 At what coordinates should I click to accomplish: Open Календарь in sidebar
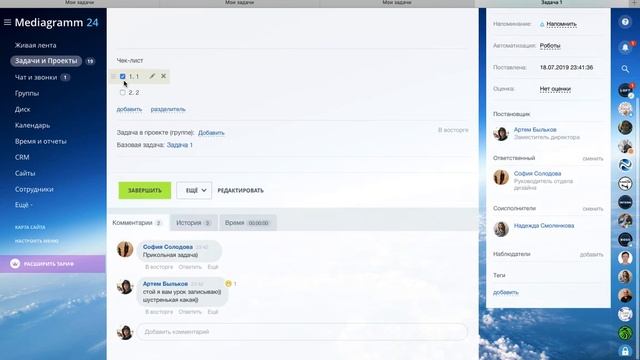[32, 125]
